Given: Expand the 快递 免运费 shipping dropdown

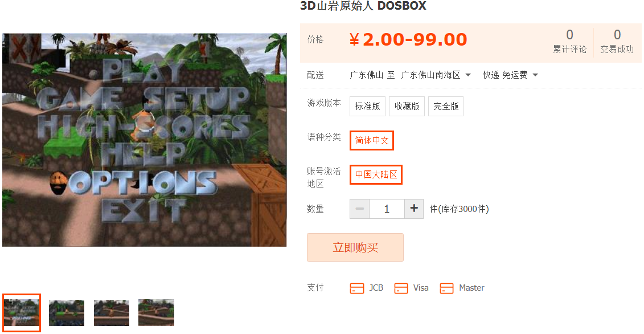Looking at the screenshot, I should [x=510, y=75].
